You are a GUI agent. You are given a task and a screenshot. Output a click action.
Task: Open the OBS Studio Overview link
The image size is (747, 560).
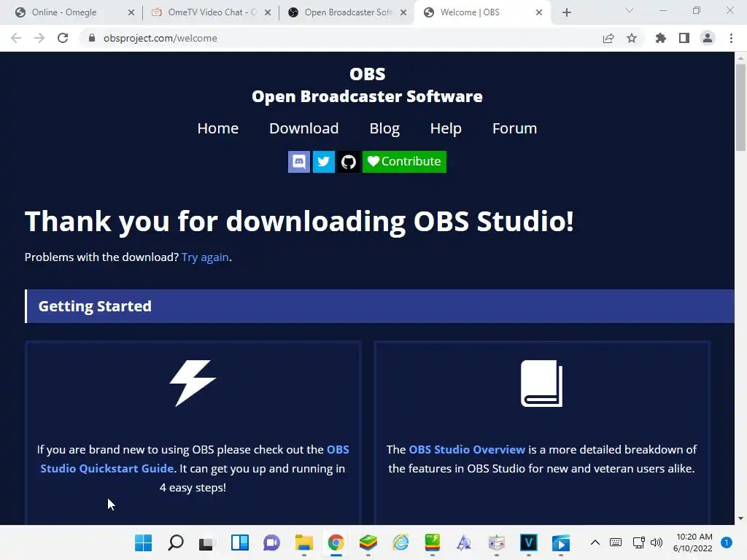(467, 449)
